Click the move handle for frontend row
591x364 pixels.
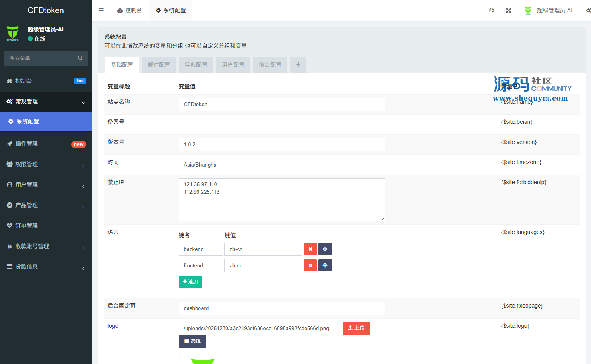(325, 265)
